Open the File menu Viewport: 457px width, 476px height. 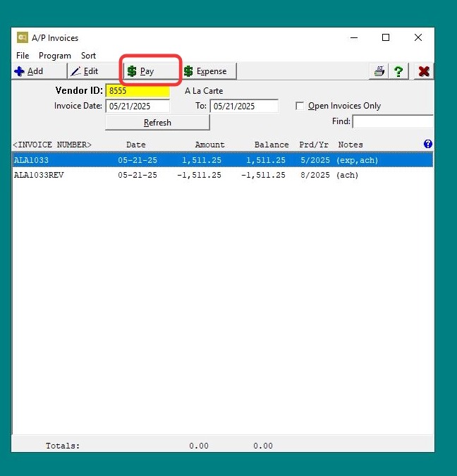(23, 56)
